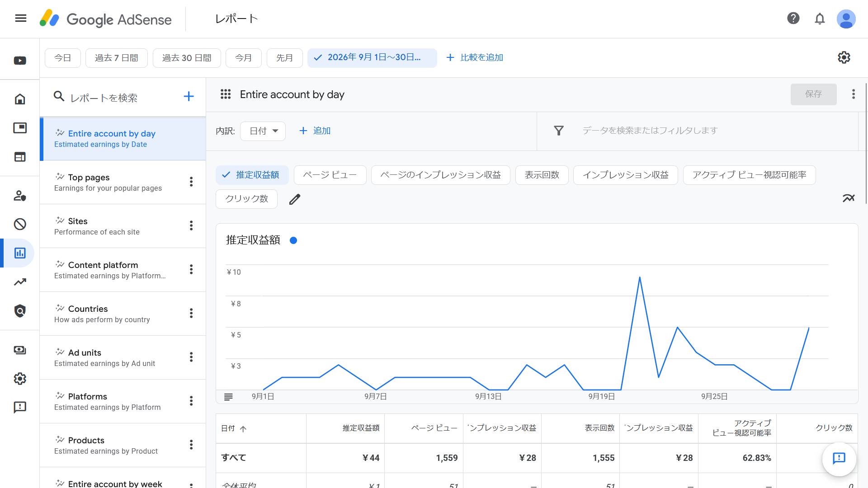Open more options for Top pages report
868x488 pixels.
(x=191, y=182)
